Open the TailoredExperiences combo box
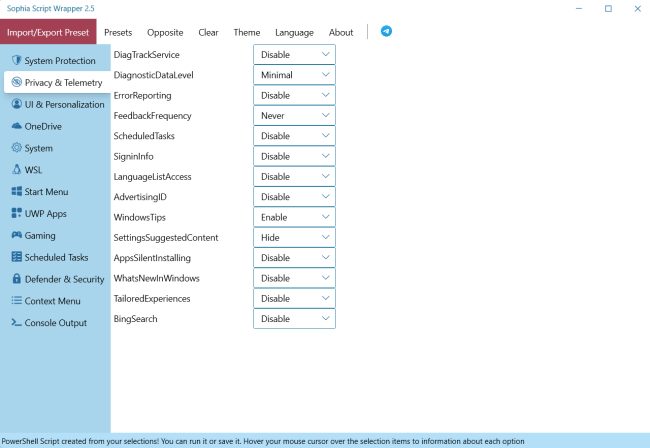650x448 pixels. 294,298
